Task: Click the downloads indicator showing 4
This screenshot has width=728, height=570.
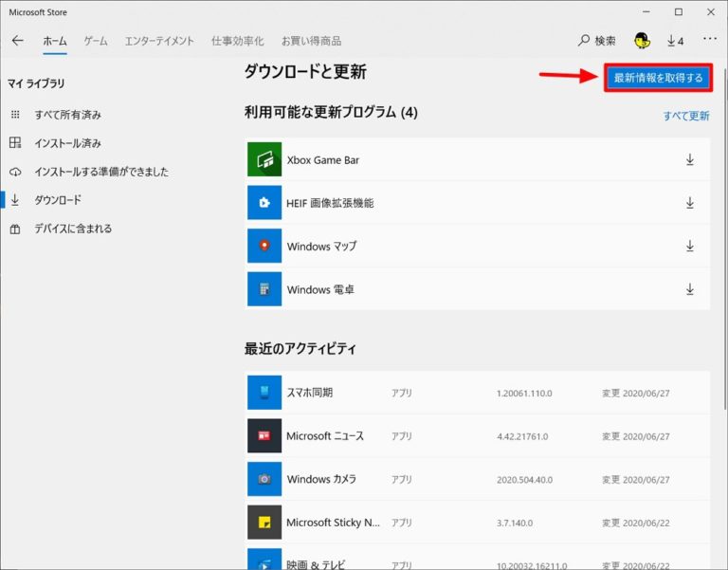Action: click(x=675, y=41)
